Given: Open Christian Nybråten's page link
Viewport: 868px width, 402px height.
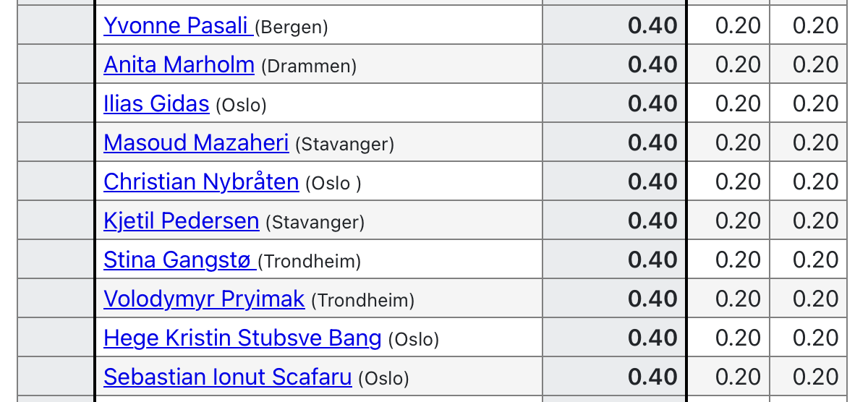Looking at the screenshot, I should [x=201, y=182].
